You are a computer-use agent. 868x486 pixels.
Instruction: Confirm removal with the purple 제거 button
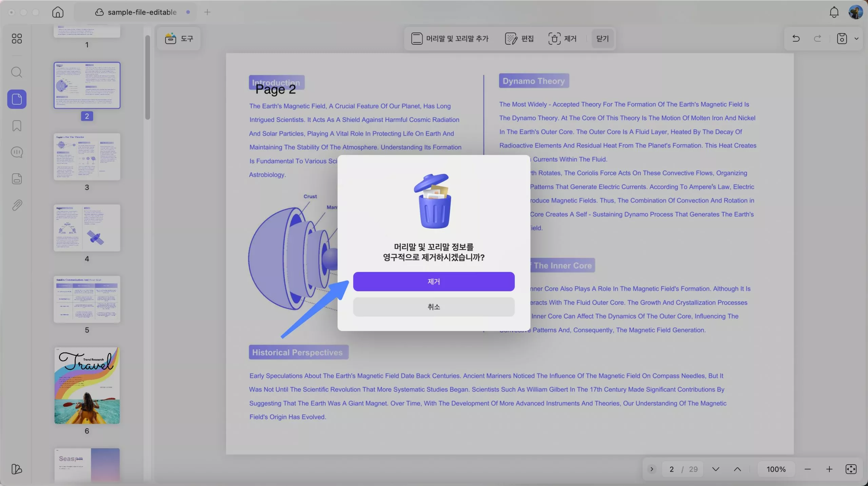point(434,281)
